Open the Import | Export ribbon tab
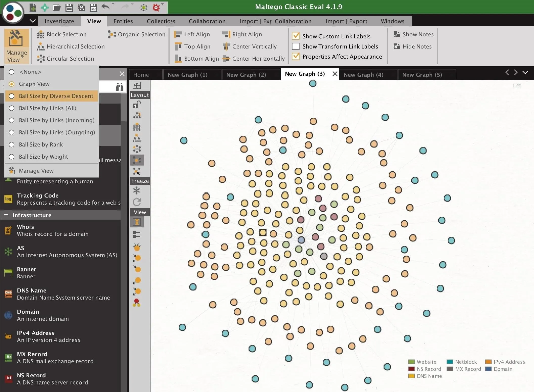This screenshot has height=392, width=534. tap(346, 21)
